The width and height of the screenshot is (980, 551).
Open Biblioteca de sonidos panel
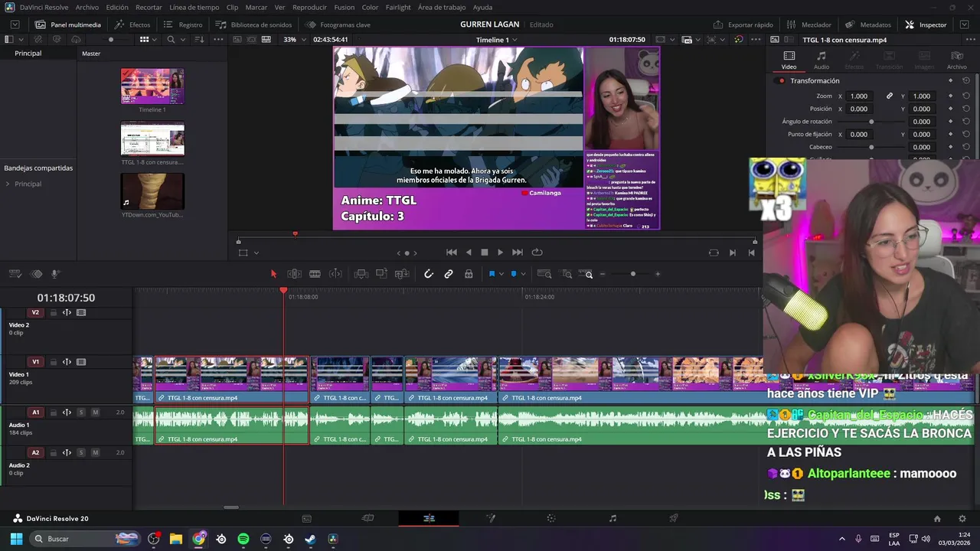pos(254,24)
